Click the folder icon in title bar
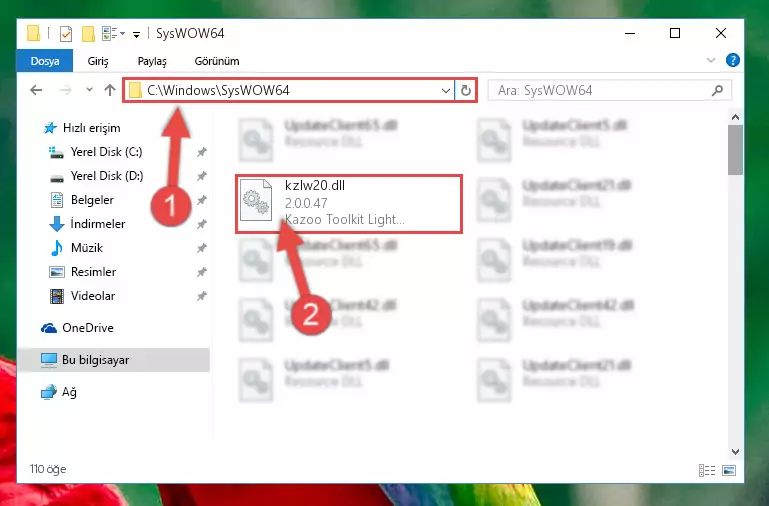Image resolution: width=769 pixels, height=506 pixels. coord(33,33)
